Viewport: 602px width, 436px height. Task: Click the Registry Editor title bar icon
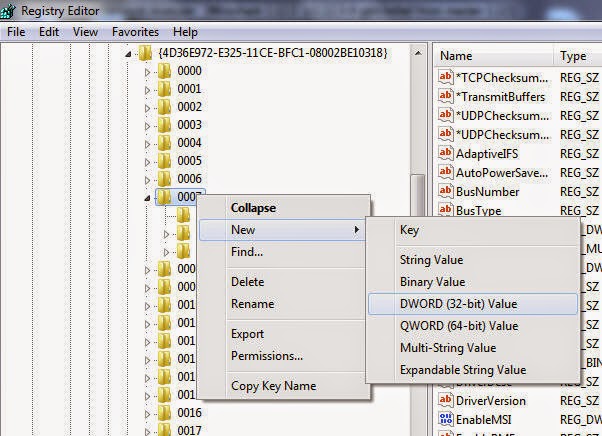pos(8,10)
